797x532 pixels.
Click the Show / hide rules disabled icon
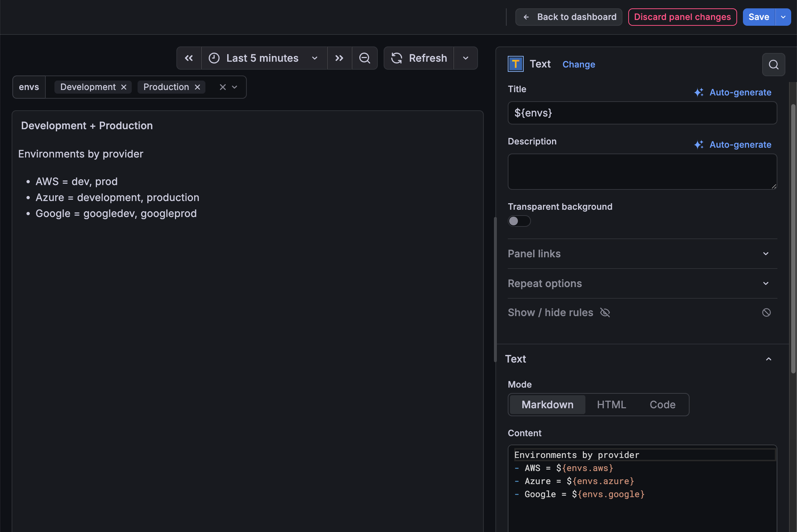click(x=766, y=312)
